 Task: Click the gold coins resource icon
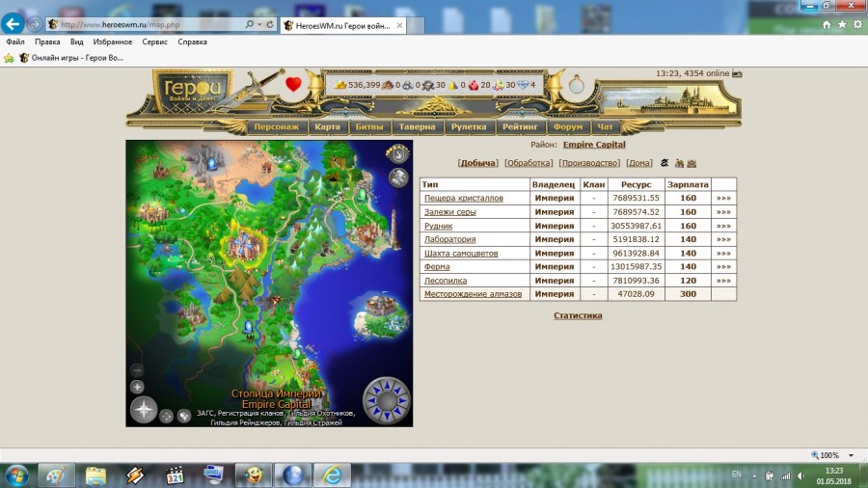[x=339, y=85]
